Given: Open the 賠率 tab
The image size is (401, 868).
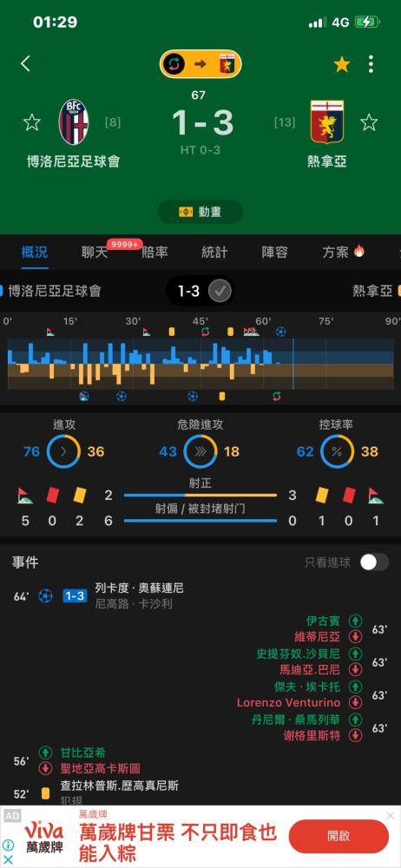Looking at the screenshot, I should (154, 253).
